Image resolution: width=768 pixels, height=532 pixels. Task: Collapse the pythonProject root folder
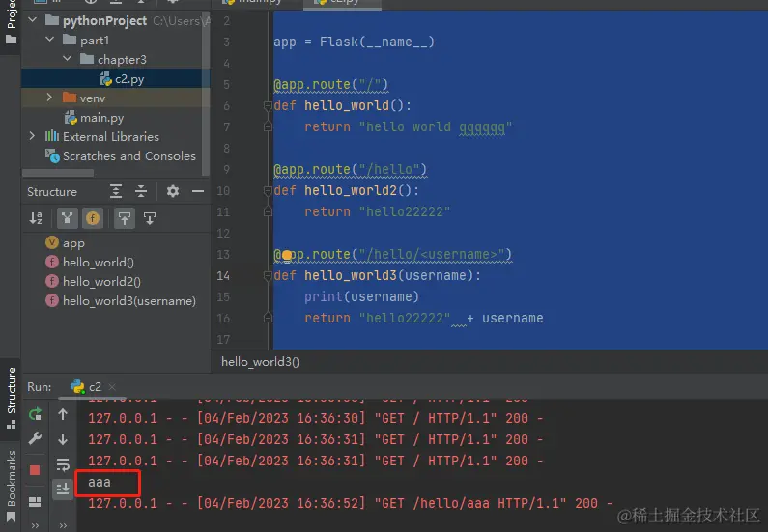pyautogui.click(x=33, y=20)
